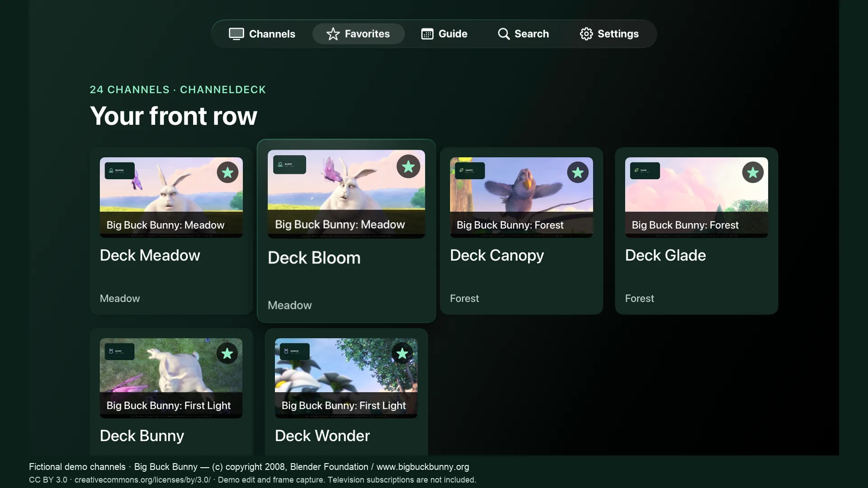Open the Settings tab
Viewport: 868px width, 488px height.
(609, 34)
